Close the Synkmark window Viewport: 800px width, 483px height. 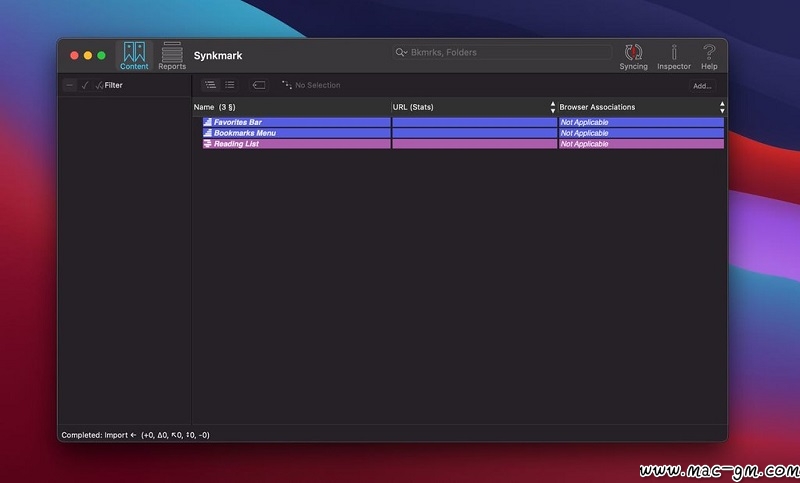pos(74,56)
